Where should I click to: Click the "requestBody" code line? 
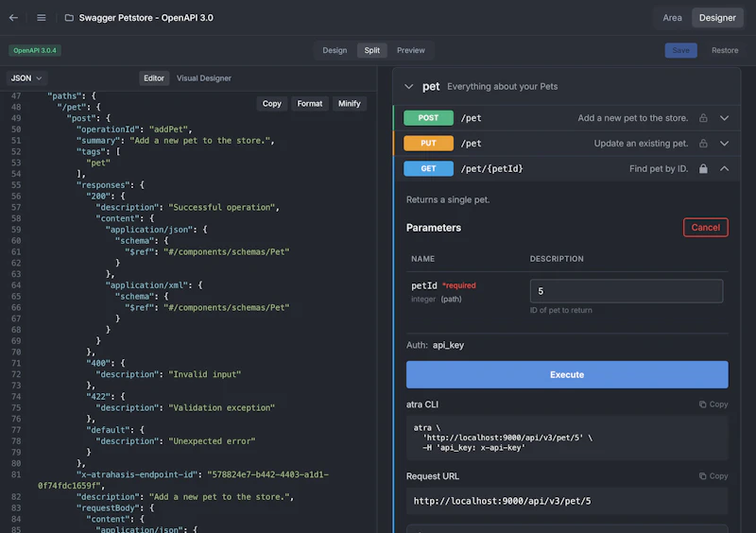[114, 507]
